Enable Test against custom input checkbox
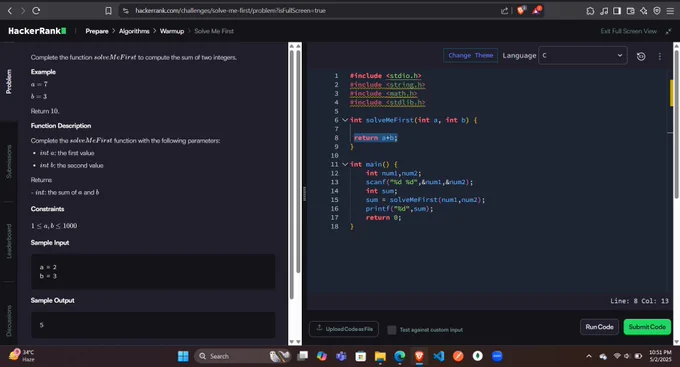Screen dimensions: 680x367 (x=392, y=330)
